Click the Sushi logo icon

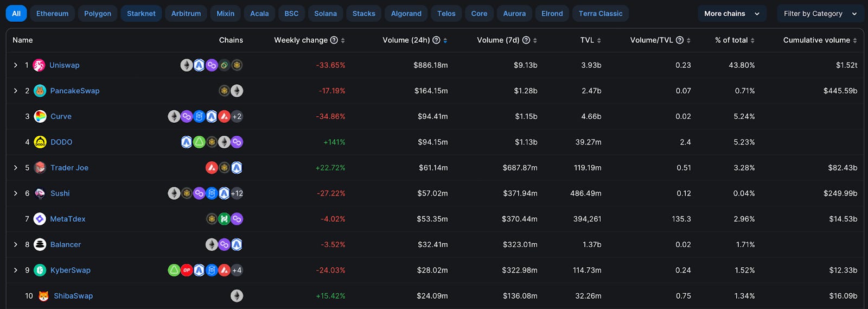click(x=40, y=193)
